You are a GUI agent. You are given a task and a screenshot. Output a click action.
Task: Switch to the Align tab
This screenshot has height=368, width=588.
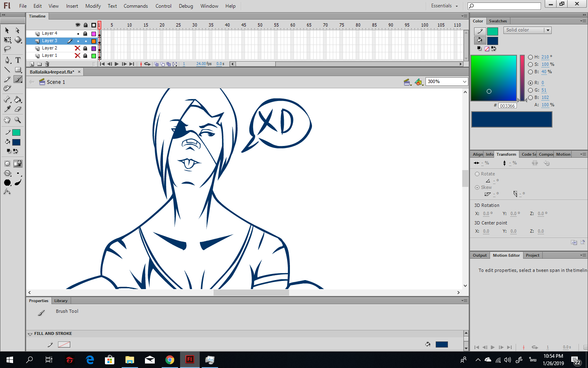point(477,155)
